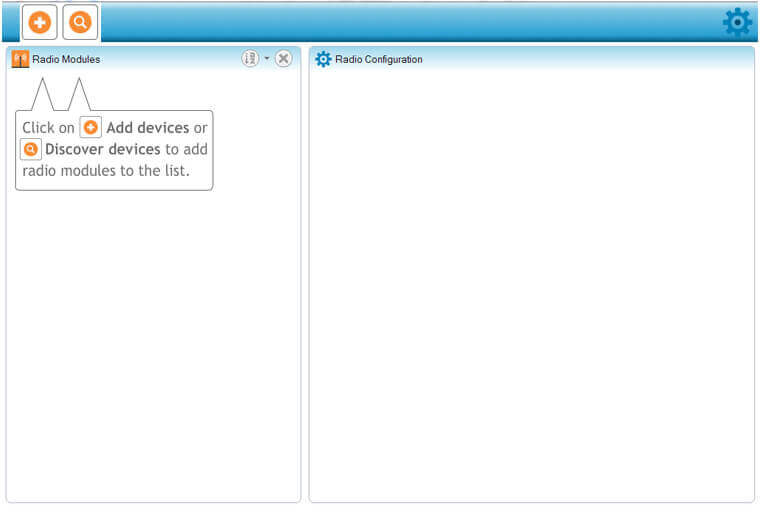Click the blank Radio Configuration header bar area

click(x=590, y=59)
